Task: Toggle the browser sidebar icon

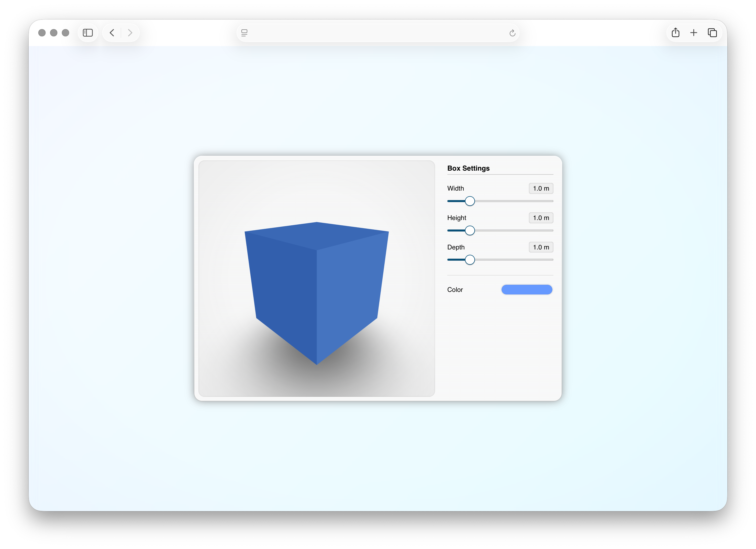Action: (88, 33)
